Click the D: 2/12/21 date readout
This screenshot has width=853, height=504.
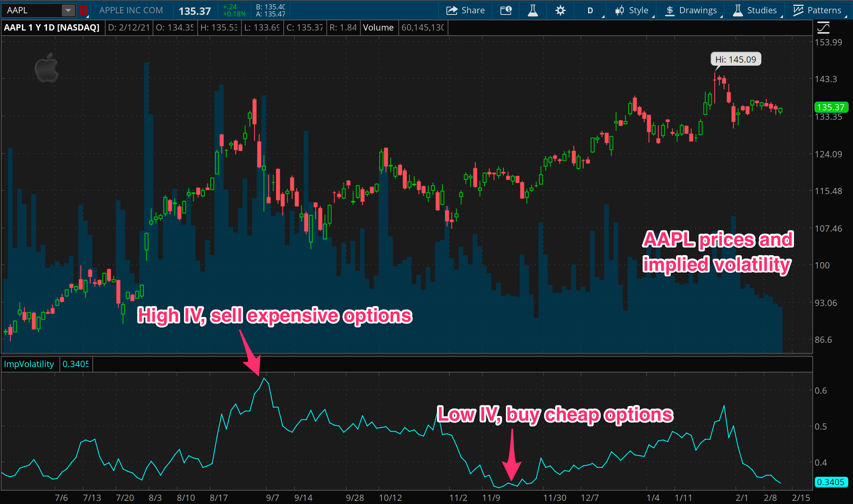tap(129, 27)
